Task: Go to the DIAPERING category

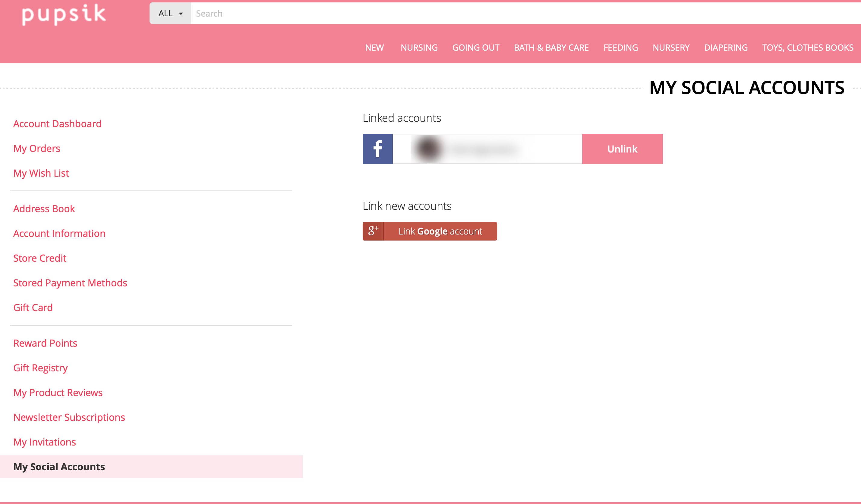Action: [726, 48]
